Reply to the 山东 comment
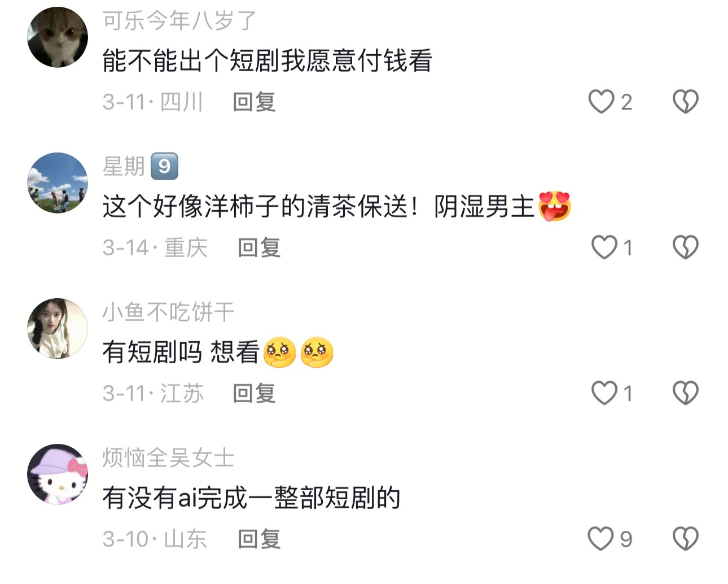 259,539
